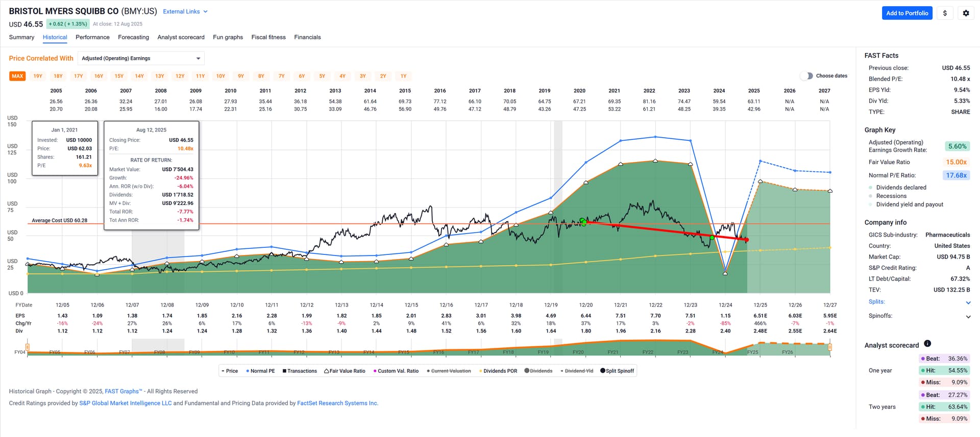Toggle Dividends declared in the Graph Key

900,188
